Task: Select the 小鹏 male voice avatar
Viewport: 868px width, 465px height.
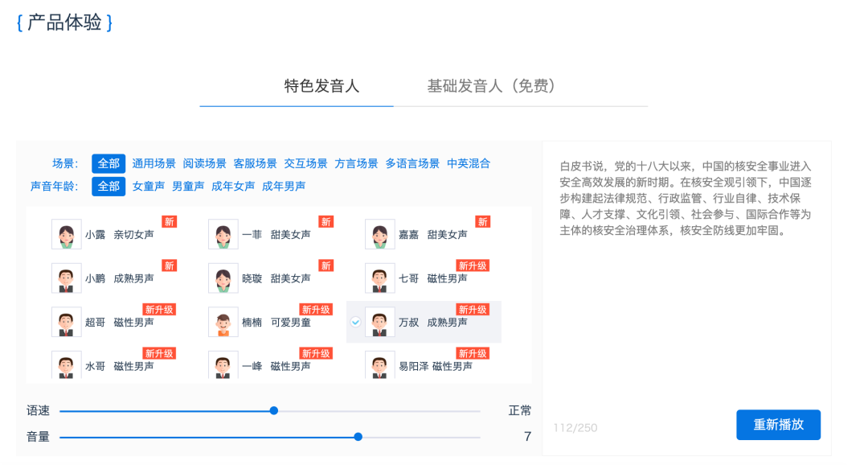Action: coord(67,278)
